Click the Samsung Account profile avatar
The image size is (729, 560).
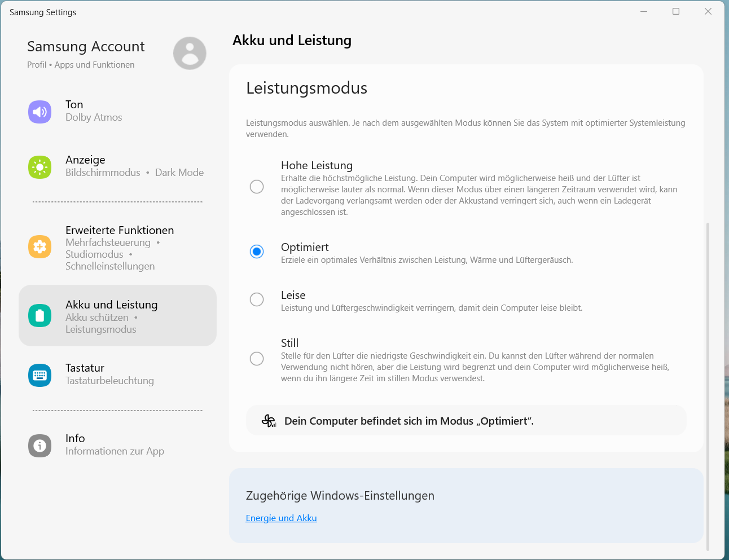[190, 54]
